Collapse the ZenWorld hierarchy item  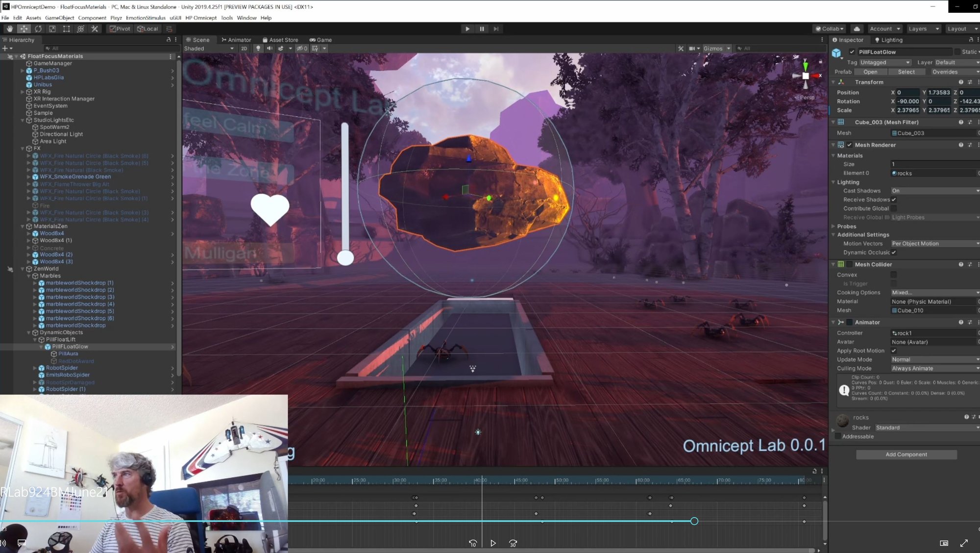23,269
